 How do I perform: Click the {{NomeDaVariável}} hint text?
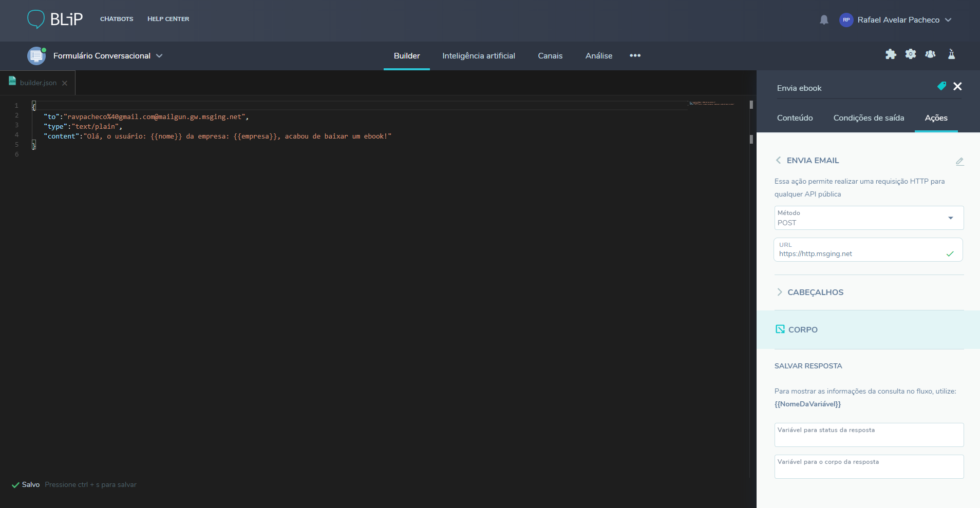tap(807, 404)
